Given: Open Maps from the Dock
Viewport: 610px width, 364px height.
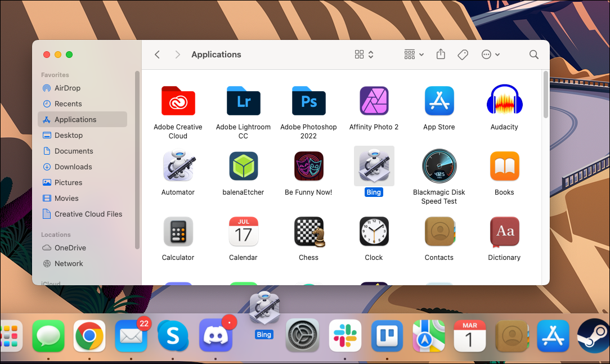Looking at the screenshot, I should pyautogui.click(x=429, y=336).
